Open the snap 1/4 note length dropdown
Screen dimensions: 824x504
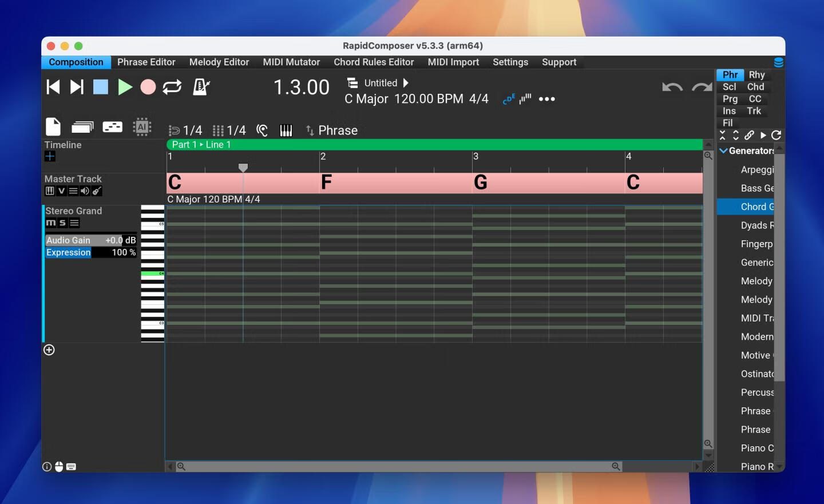click(186, 130)
